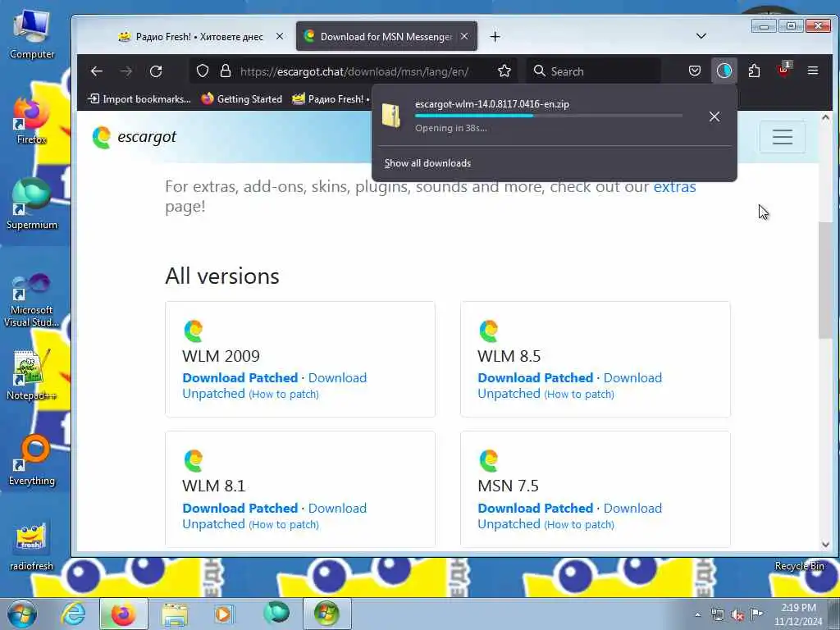Image resolution: width=840 pixels, height=630 pixels.
Task: Click Download Patched for WLM 8.1
Action: [x=240, y=508]
